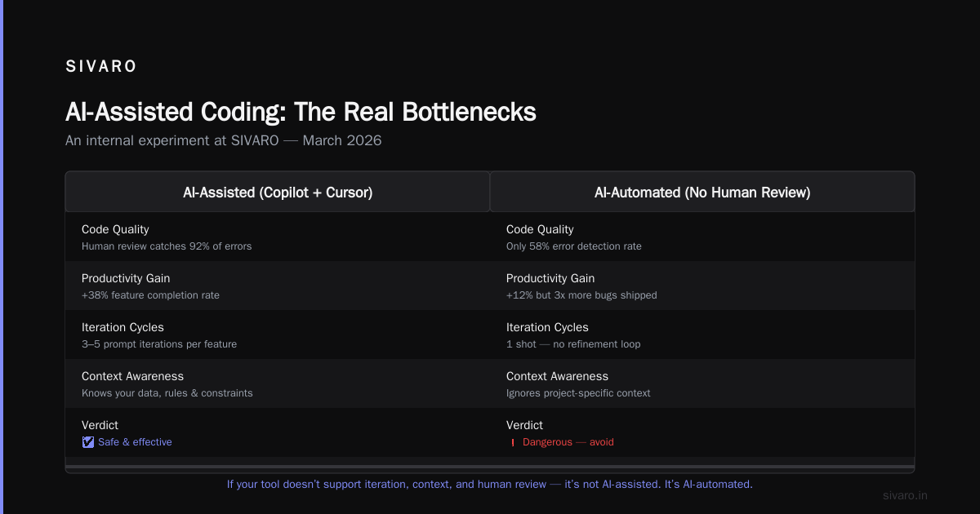Screen dimensions: 980x514
Task: Click 'Only 58% error detection rate' cell
Action: pyautogui.click(x=702, y=237)
